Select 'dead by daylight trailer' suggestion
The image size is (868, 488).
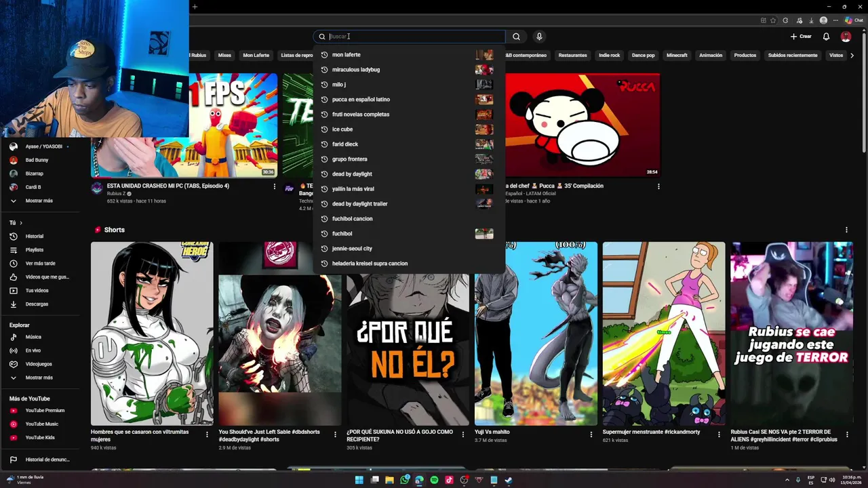[x=409, y=204]
